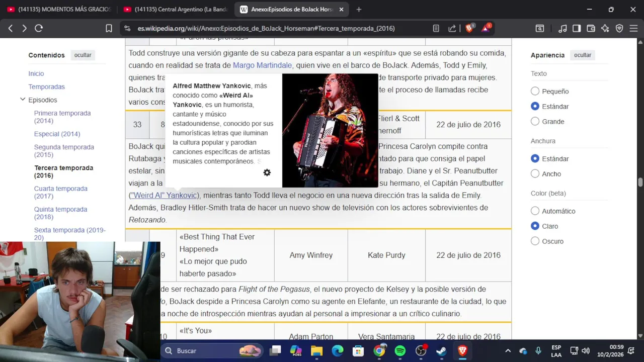Viewport: 644px width, 362px height.
Task: Open media playlist music note icon
Action: click(563, 29)
